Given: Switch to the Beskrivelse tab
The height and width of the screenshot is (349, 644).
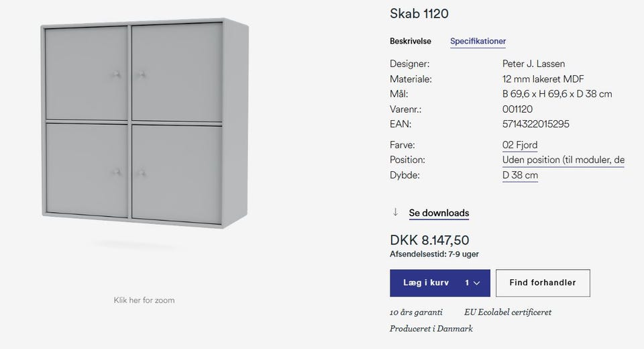Looking at the screenshot, I should tap(411, 41).
